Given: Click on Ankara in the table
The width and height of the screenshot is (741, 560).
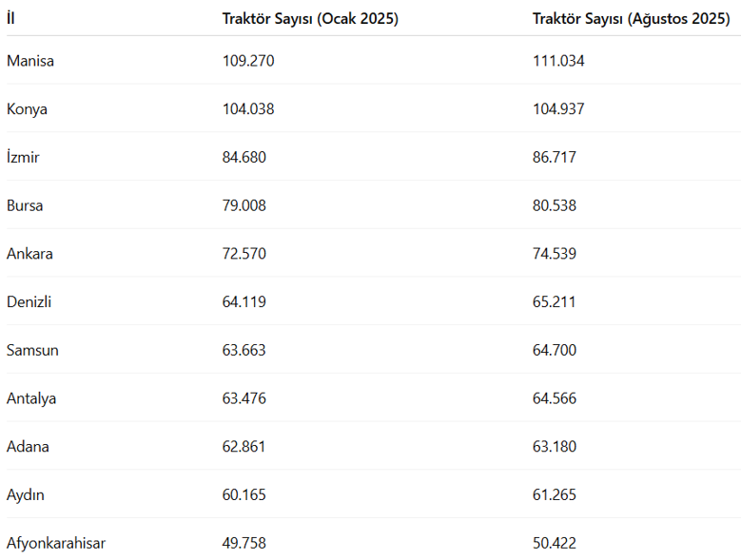Looking at the screenshot, I should (x=29, y=254).
